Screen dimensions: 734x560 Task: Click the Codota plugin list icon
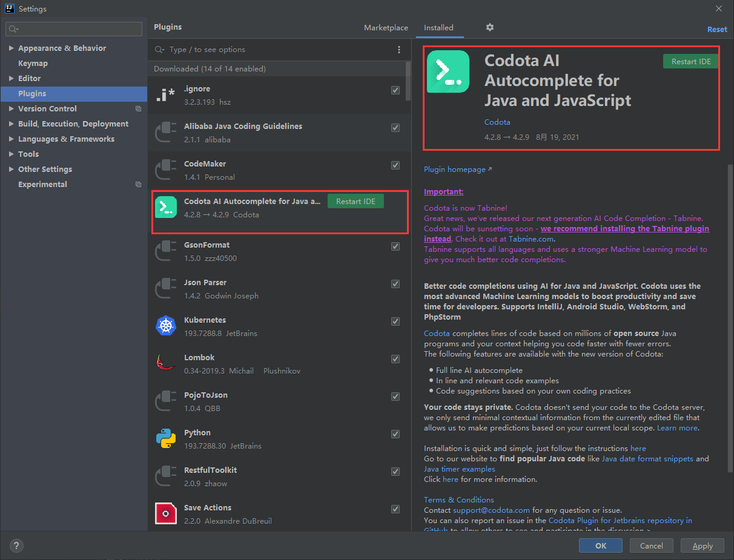point(165,207)
